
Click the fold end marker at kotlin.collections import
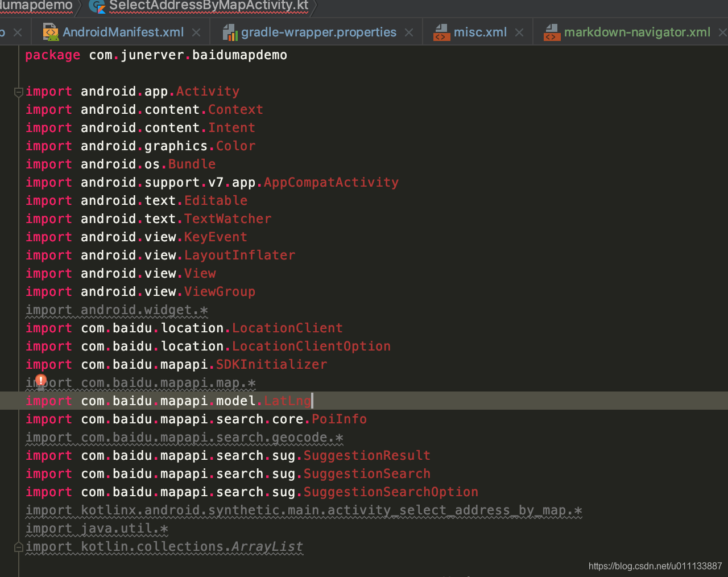tap(18, 547)
